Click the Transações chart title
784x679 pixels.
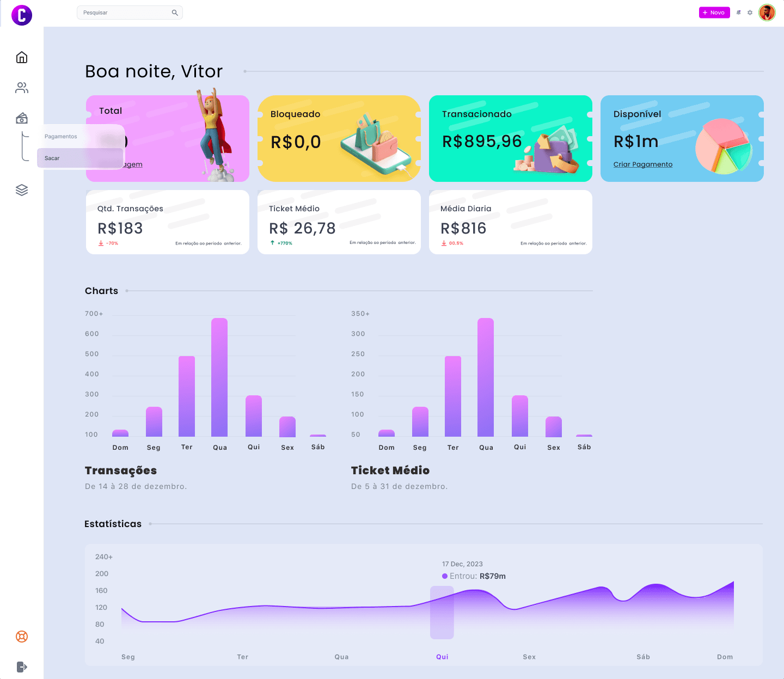[x=121, y=470]
